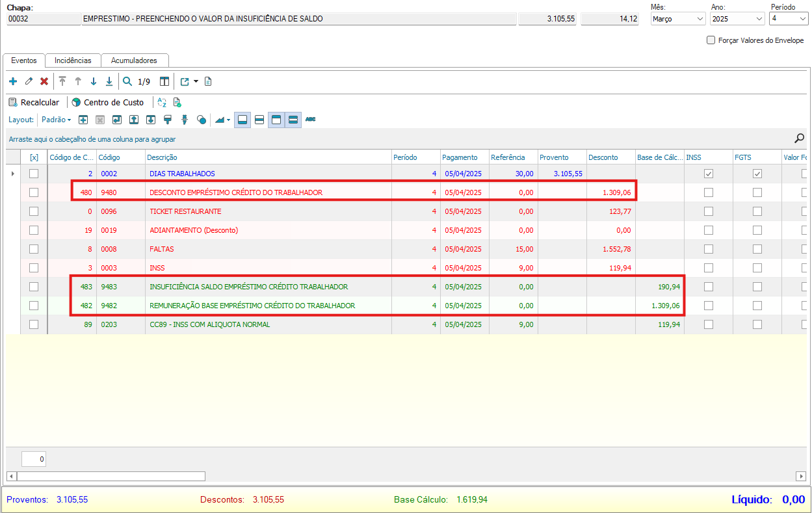Go to the next record down arrow
Viewport: 812px width, 513px height.
click(x=94, y=82)
